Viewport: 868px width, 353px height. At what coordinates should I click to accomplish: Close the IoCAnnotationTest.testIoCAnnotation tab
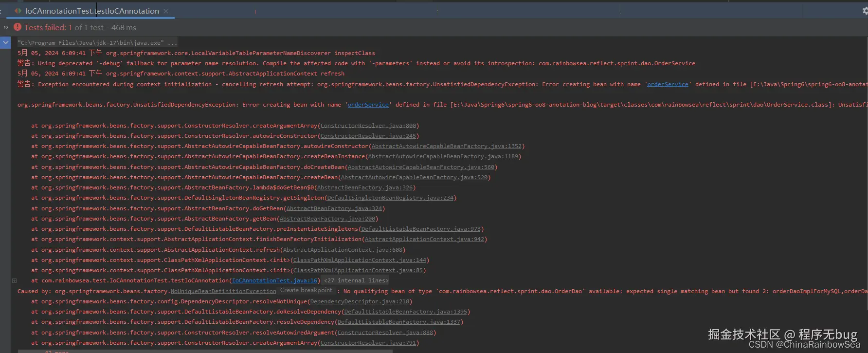click(x=166, y=11)
